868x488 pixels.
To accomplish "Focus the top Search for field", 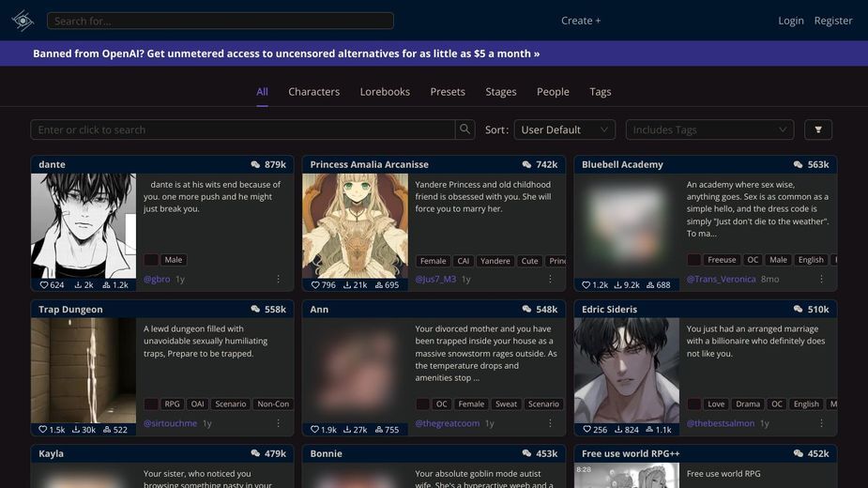I will (221, 21).
